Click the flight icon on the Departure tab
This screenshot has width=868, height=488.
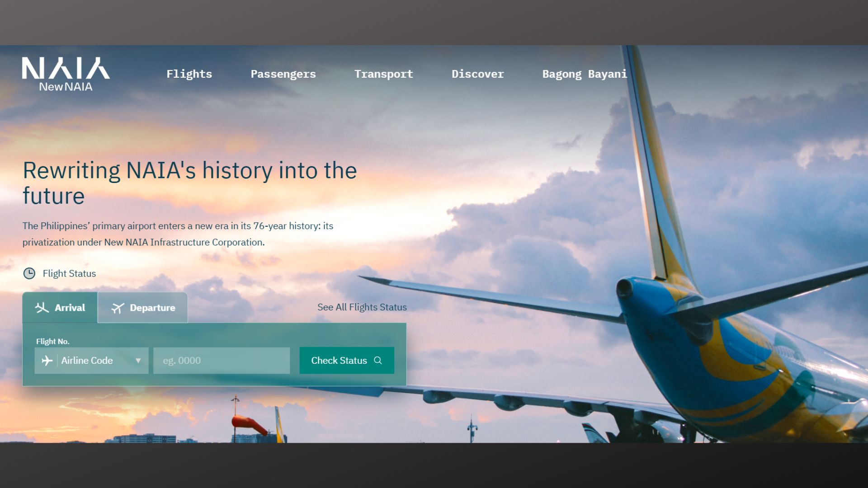(x=118, y=307)
